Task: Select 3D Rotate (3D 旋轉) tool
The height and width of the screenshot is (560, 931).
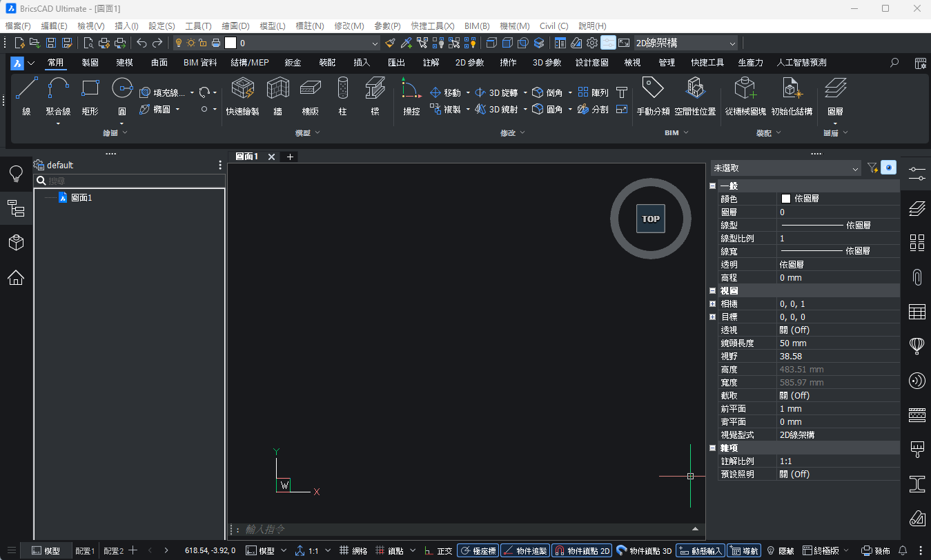Action: 497,92
